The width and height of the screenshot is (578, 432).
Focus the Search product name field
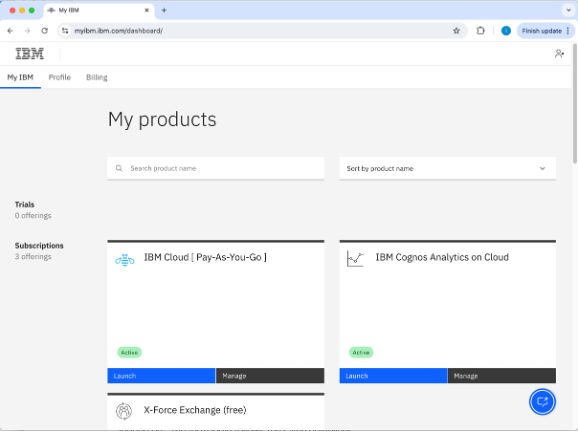coord(216,168)
